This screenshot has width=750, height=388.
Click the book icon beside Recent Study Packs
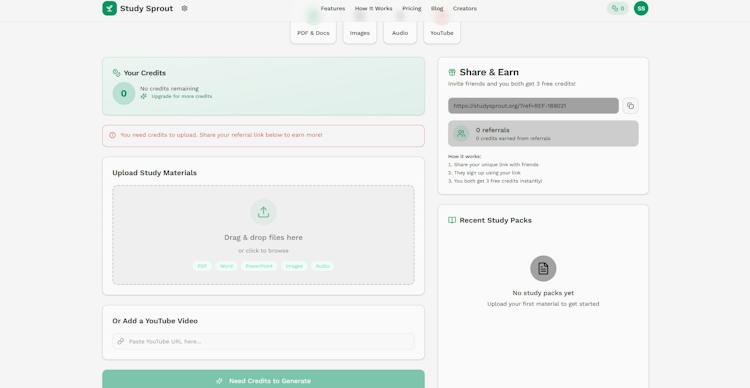pos(452,220)
